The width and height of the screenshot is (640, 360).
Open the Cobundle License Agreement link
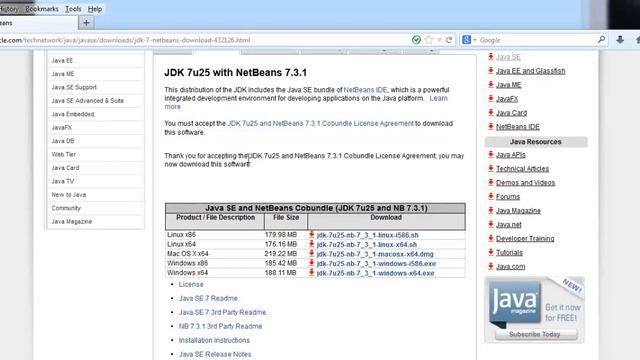tap(320, 123)
